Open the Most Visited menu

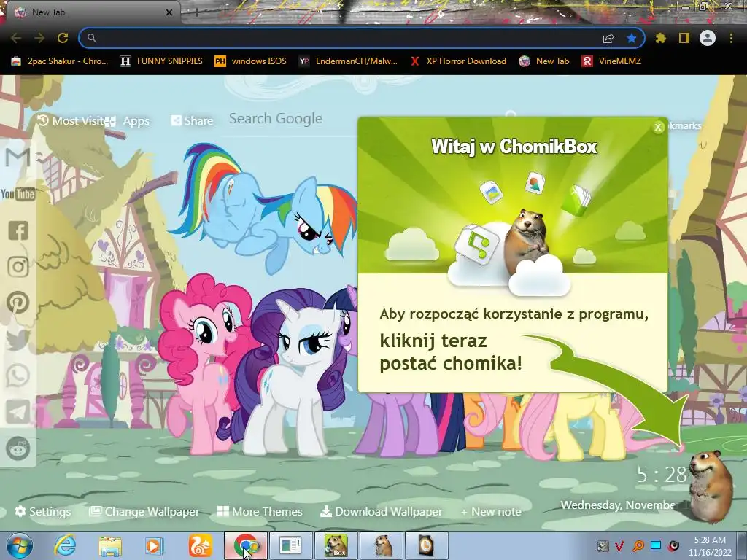pos(71,120)
